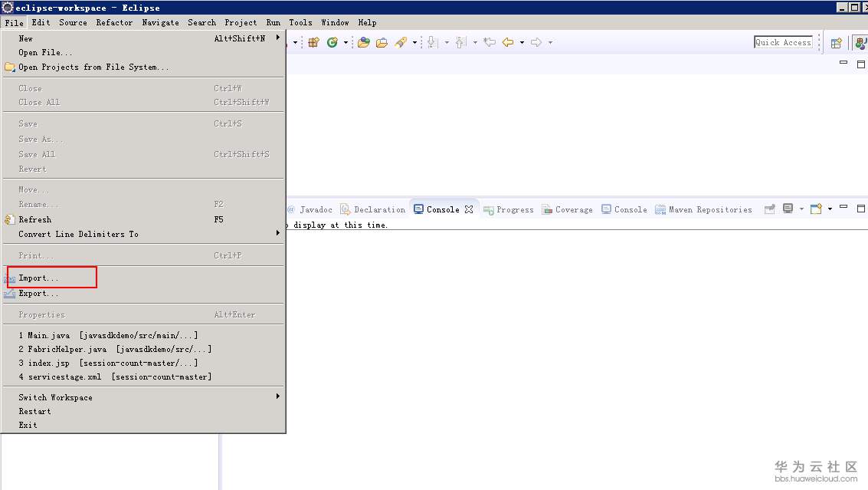The image size is (868, 490).
Task: Click the Open Type toolbar icon
Action: (364, 43)
